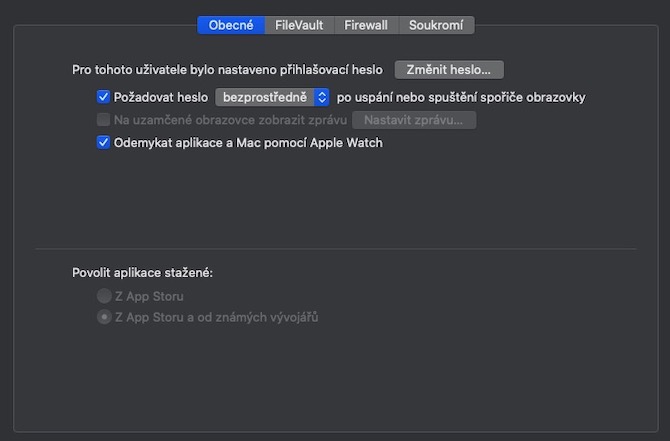Switch to the Firewall tab
Image resolution: width=670 pixels, height=441 pixels.
coord(366,25)
